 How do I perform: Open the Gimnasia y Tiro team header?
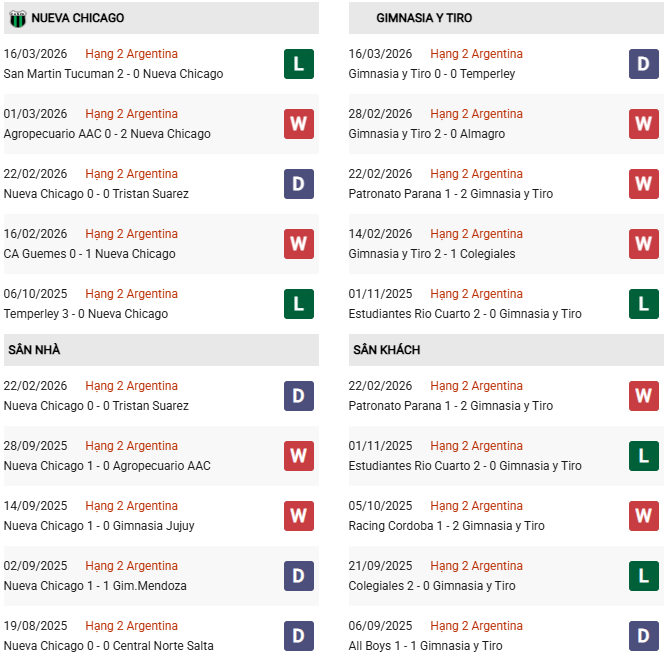tap(424, 18)
